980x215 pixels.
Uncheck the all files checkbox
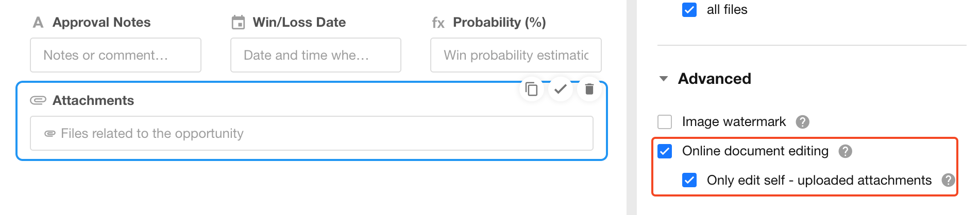pyautogui.click(x=689, y=10)
